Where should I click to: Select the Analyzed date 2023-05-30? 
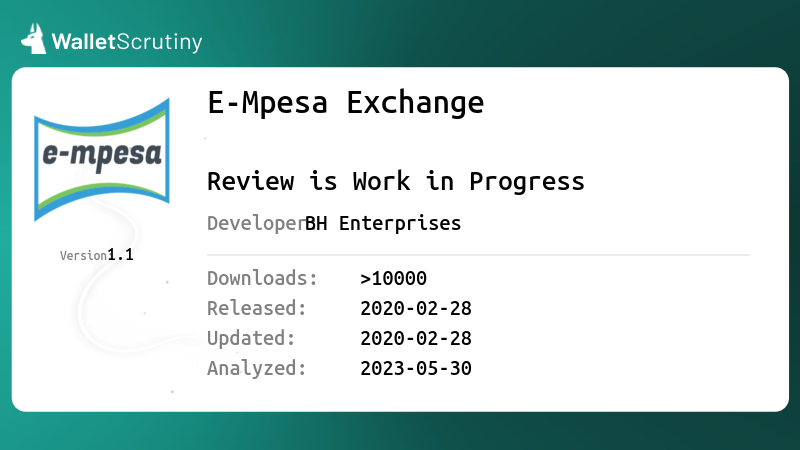[416, 368]
